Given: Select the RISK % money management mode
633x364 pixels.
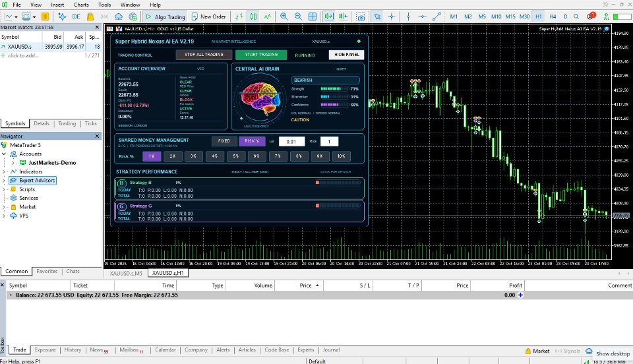Looking at the screenshot, I should pos(252,141).
